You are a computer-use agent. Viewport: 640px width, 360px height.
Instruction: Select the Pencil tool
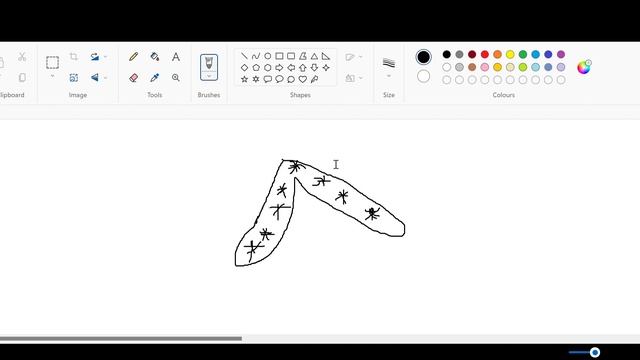[x=133, y=56]
